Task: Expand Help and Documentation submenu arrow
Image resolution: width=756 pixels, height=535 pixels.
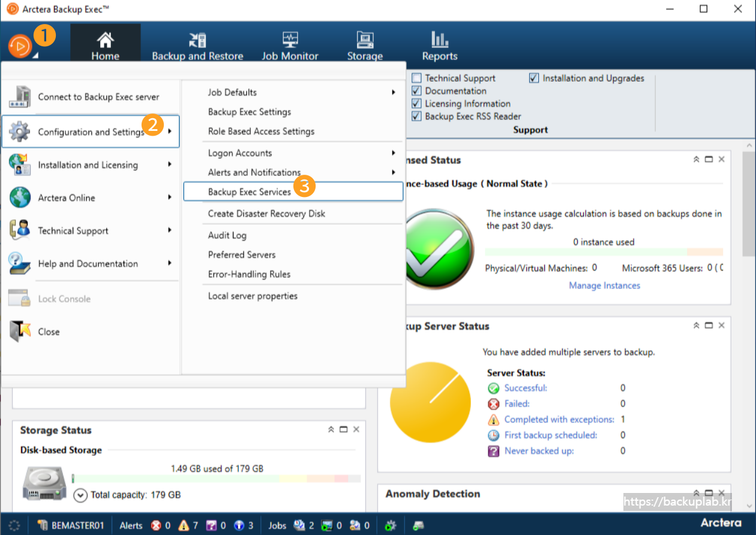Action: pyautogui.click(x=170, y=264)
